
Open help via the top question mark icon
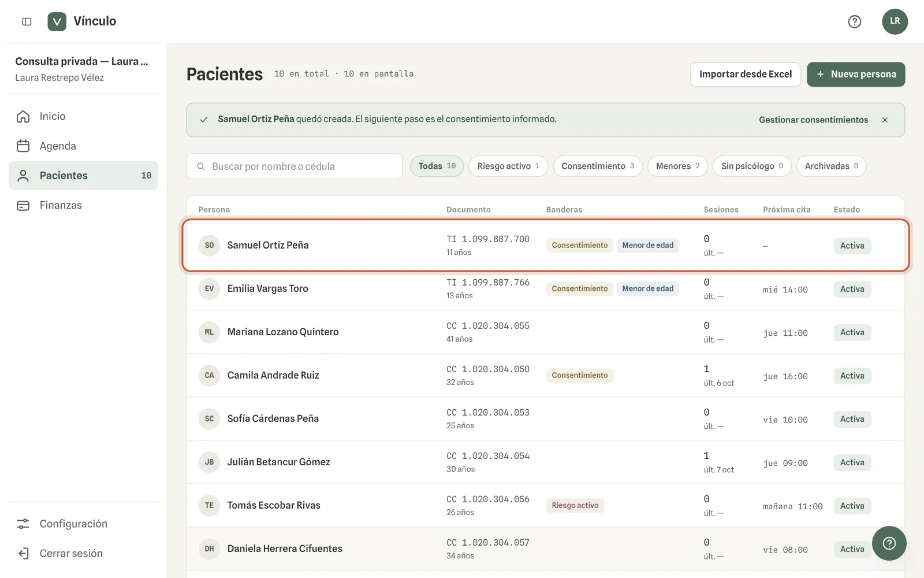[854, 21]
